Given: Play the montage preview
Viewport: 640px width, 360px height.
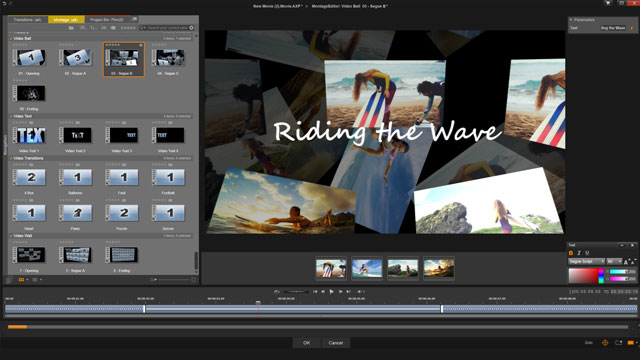Looking at the screenshot, I should click(331, 291).
